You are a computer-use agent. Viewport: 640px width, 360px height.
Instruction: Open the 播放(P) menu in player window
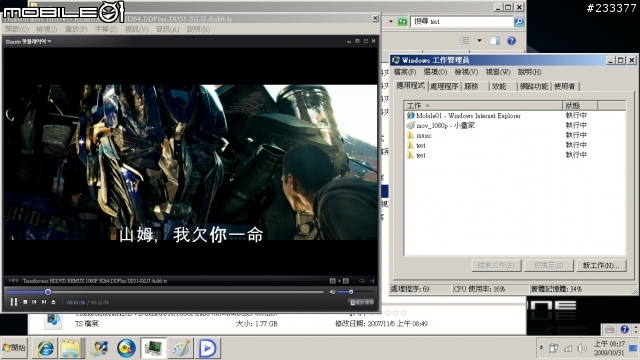pos(76,29)
